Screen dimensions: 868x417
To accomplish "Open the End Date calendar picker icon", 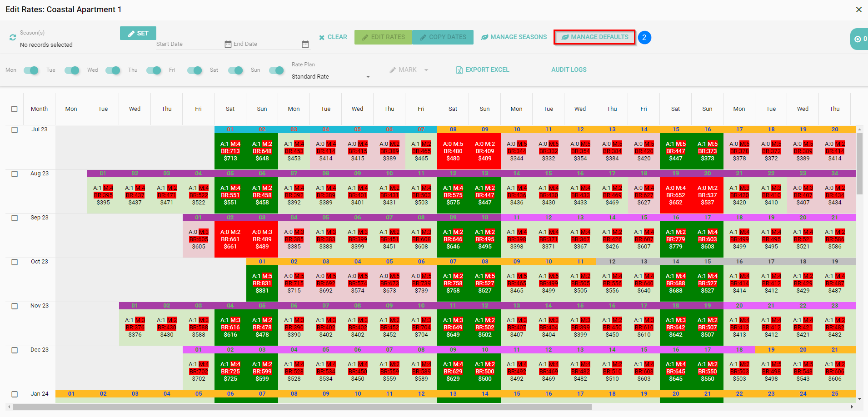I will pos(305,44).
